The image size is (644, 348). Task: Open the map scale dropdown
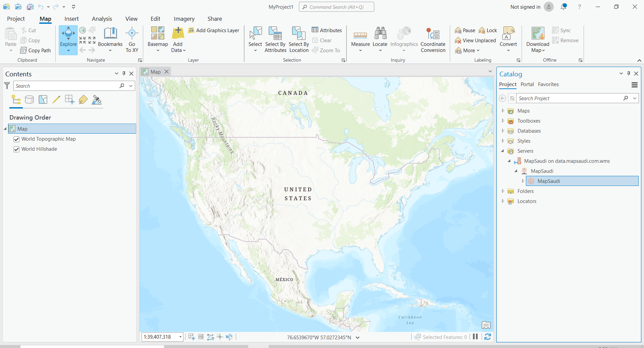pyautogui.click(x=180, y=337)
